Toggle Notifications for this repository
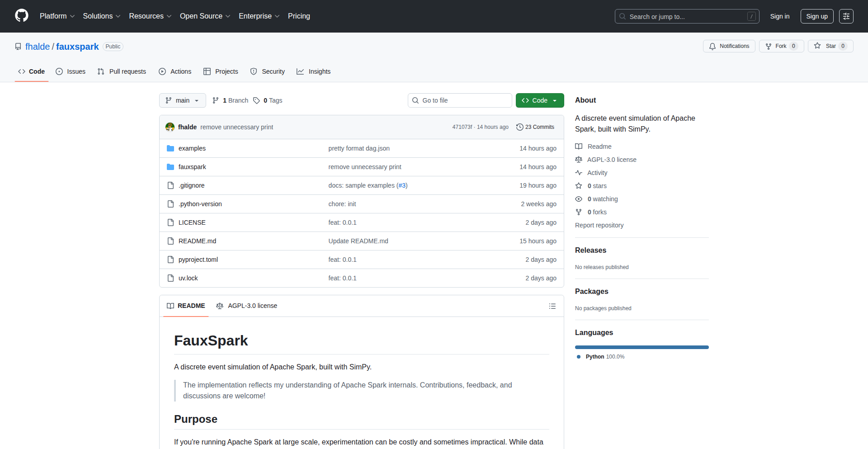The width and height of the screenshot is (868, 449). pos(729,46)
